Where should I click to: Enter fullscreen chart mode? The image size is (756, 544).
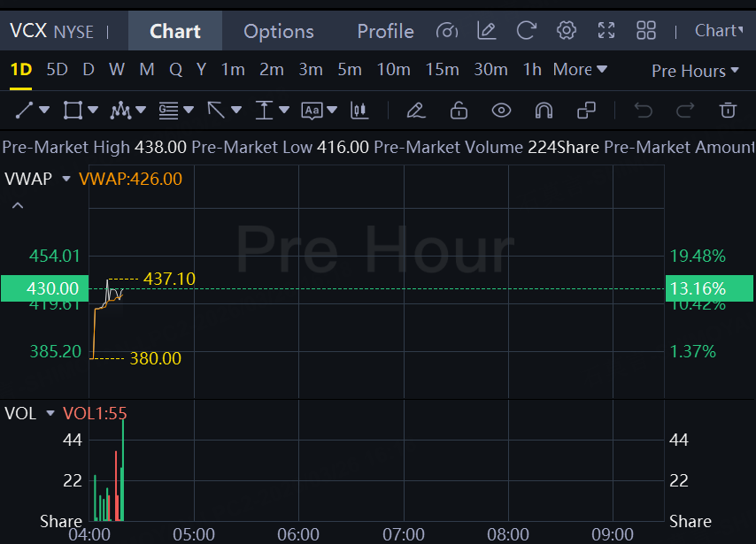pyautogui.click(x=606, y=31)
